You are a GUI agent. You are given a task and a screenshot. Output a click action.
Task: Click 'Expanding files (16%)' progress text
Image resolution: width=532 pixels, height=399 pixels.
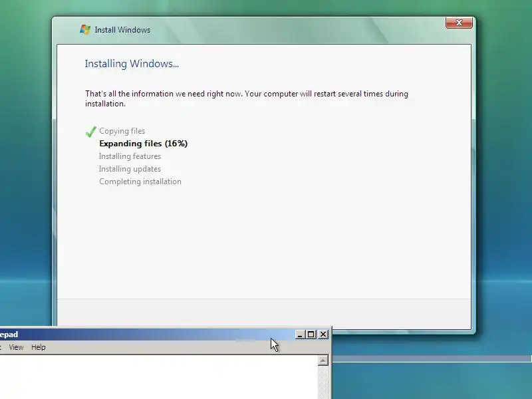pos(143,144)
